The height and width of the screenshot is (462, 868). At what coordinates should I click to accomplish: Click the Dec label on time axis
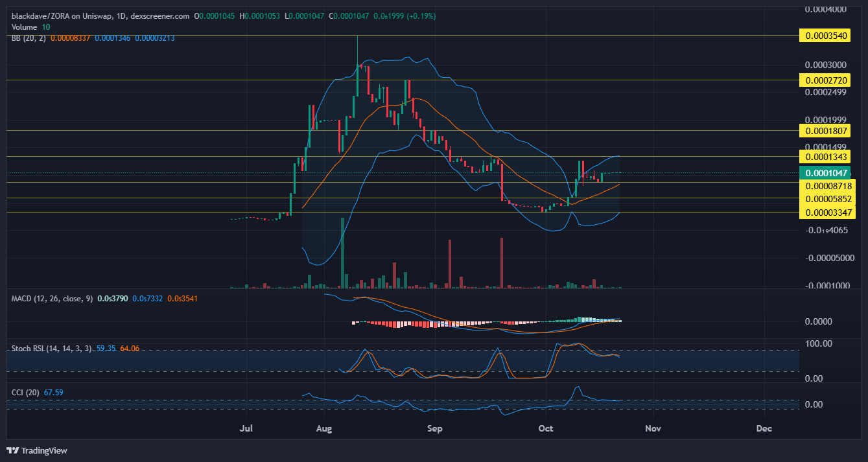(764, 428)
